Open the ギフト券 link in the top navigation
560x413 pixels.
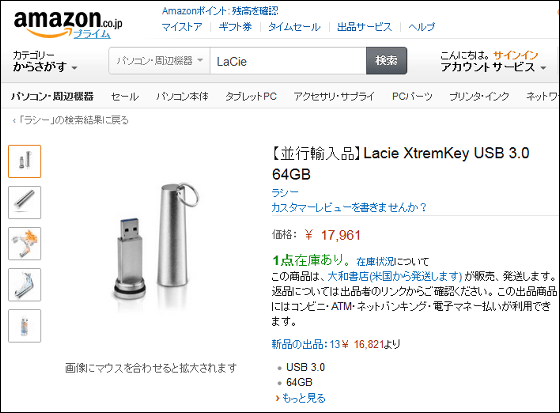click(x=235, y=27)
